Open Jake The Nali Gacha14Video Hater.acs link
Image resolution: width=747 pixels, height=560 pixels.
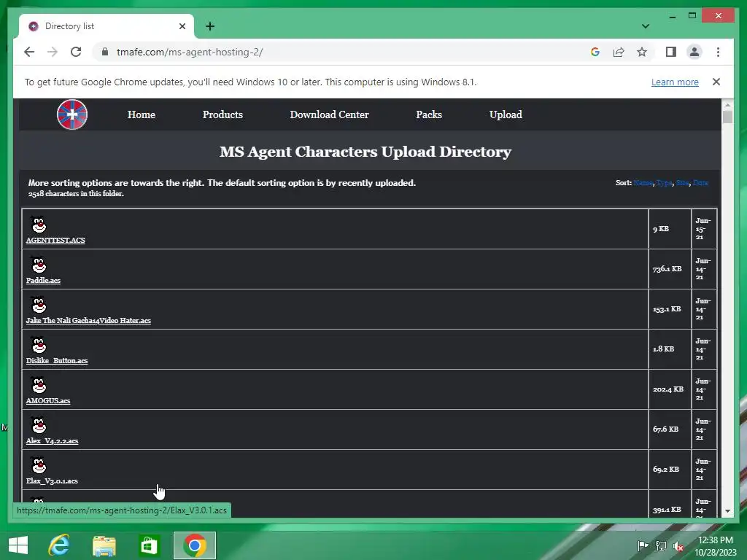(x=88, y=321)
